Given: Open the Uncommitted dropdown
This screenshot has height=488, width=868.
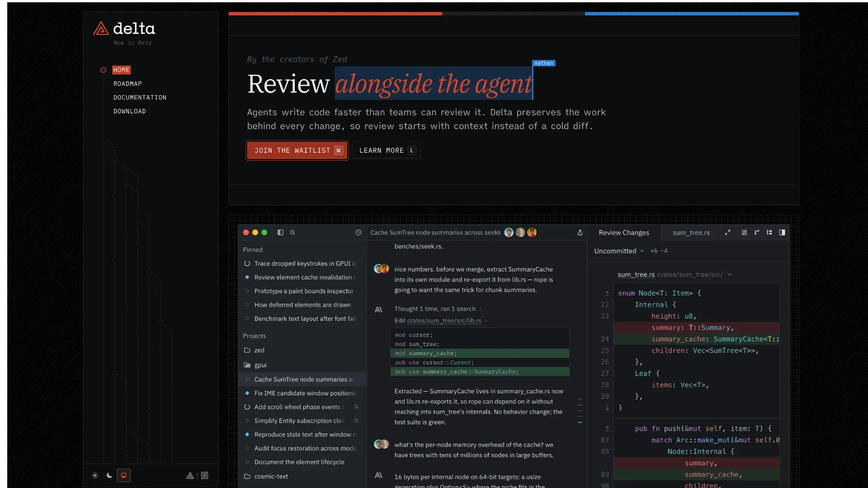Looking at the screenshot, I should click(x=619, y=251).
